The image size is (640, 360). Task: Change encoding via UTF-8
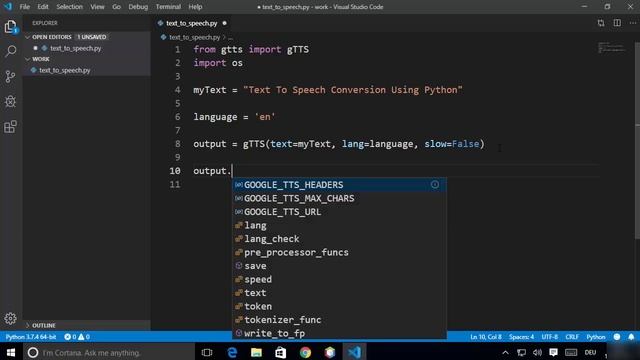549,337
